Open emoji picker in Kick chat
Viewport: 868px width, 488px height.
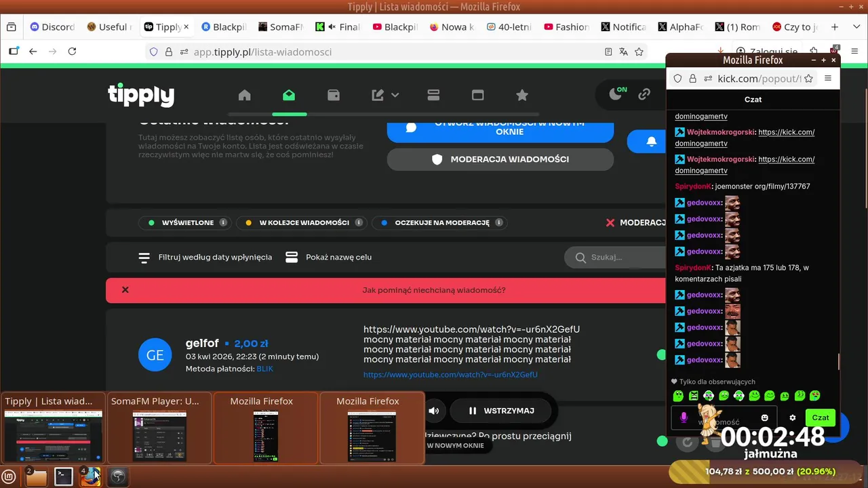765,418
